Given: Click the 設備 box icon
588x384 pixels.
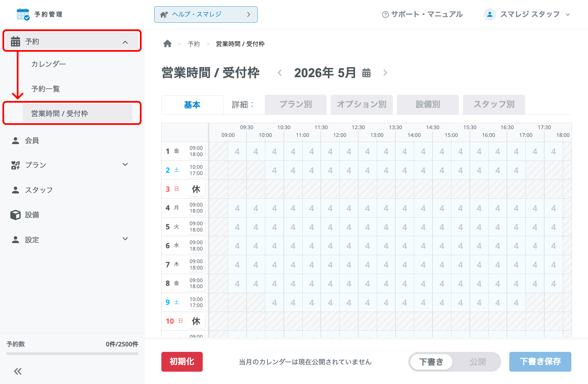Looking at the screenshot, I should (16, 215).
